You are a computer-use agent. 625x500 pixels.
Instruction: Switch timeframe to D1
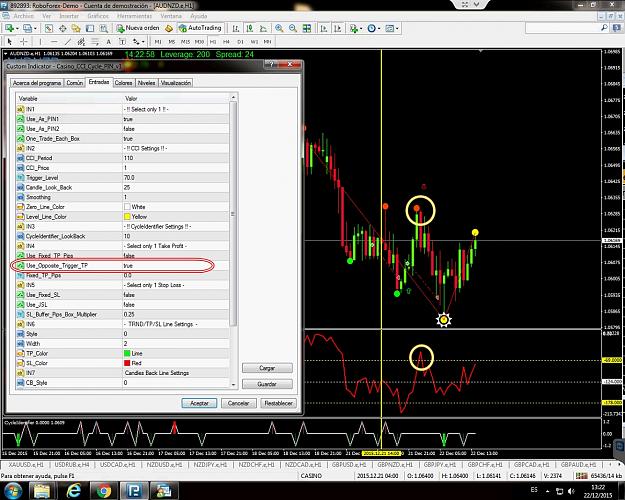tap(240, 41)
